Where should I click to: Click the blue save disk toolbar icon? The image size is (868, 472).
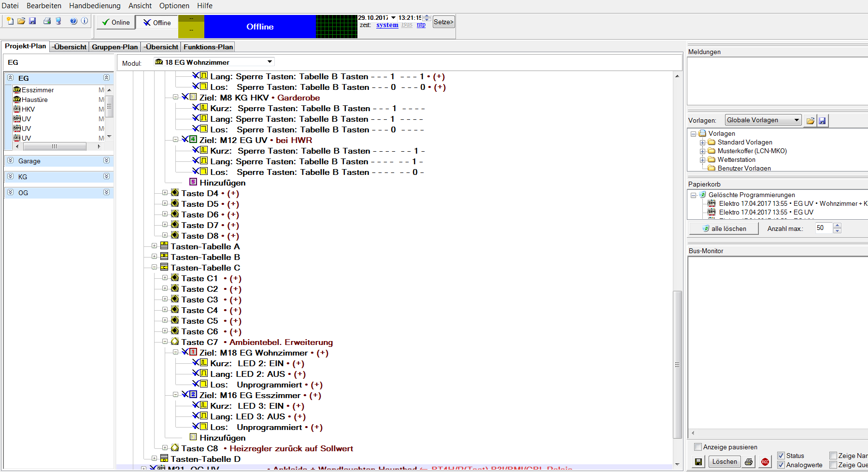point(33,21)
